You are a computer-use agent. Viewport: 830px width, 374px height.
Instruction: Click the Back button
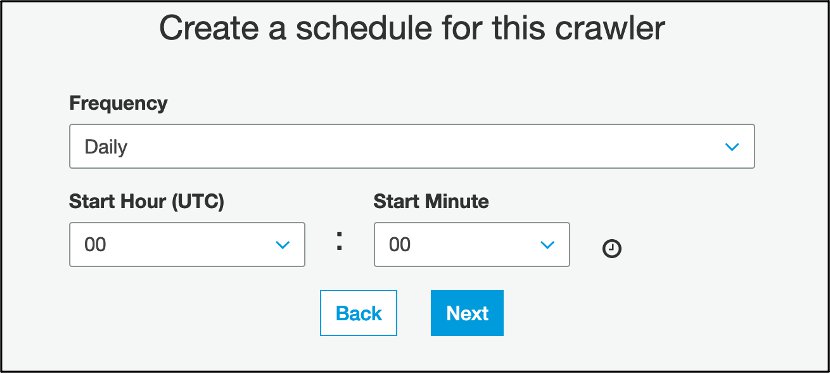(358, 313)
